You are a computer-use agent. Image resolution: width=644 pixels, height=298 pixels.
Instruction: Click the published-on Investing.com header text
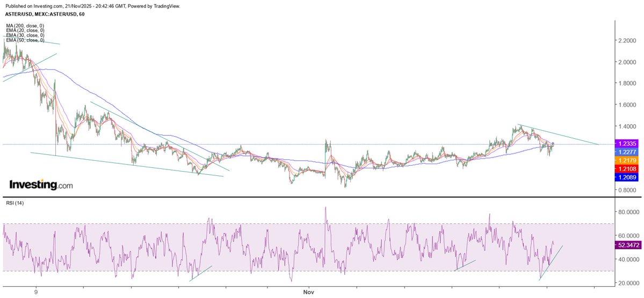94,6
